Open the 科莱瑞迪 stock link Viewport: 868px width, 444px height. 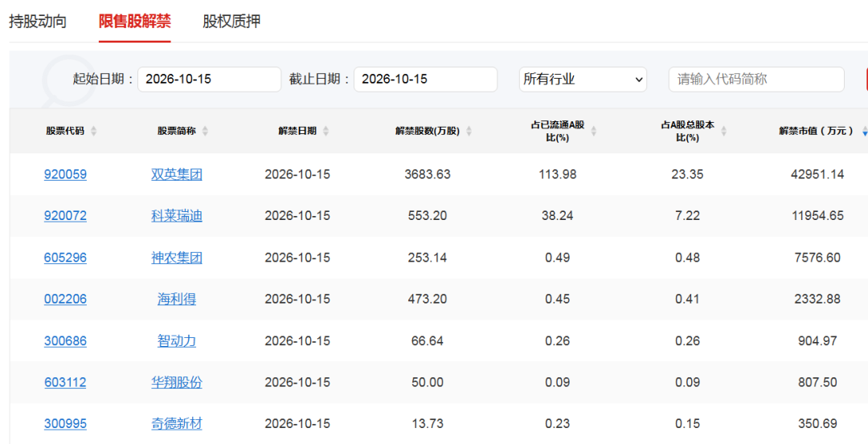tap(177, 216)
